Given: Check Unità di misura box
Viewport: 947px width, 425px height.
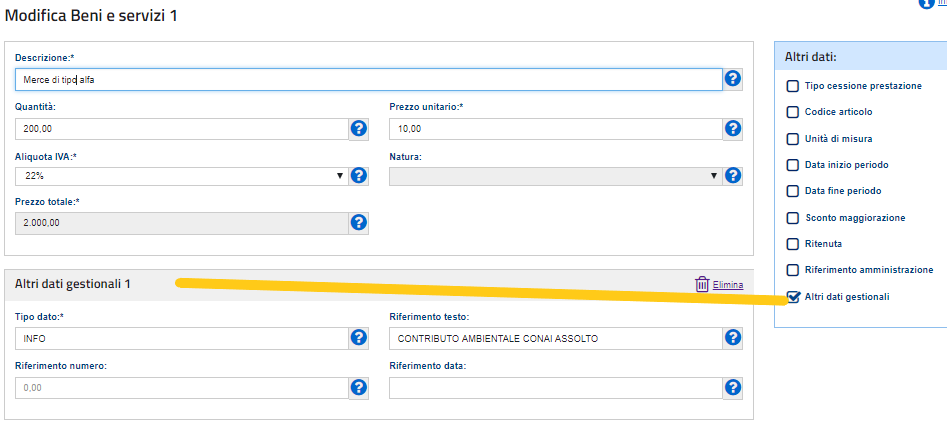Looking at the screenshot, I should pos(792,138).
